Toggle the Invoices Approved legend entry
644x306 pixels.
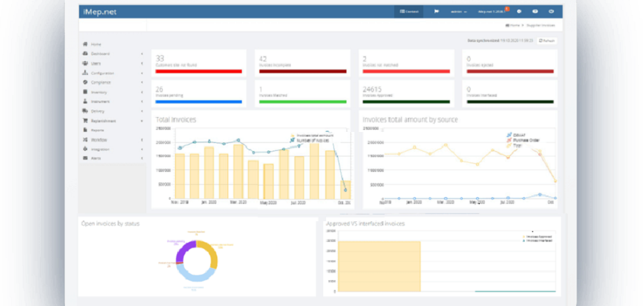(x=537, y=237)
